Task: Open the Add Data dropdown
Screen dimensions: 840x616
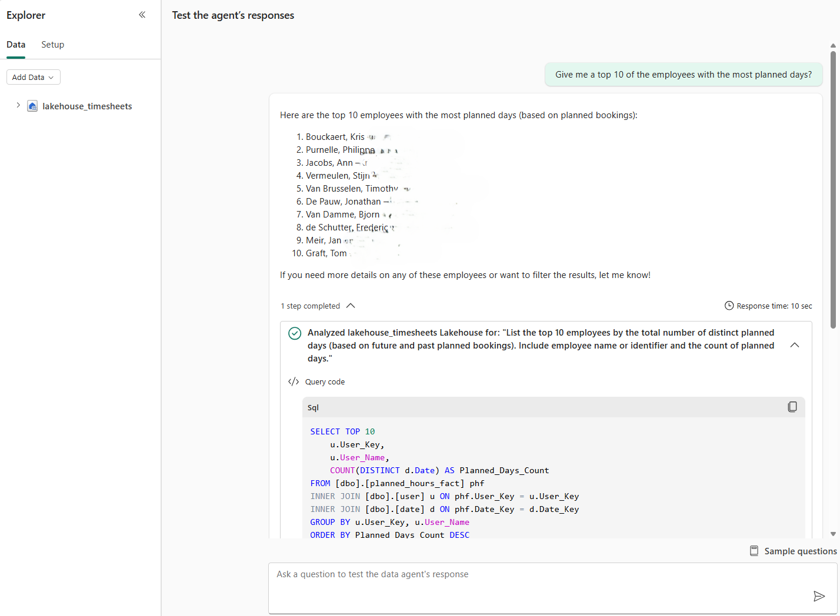Action: (33, 77)
